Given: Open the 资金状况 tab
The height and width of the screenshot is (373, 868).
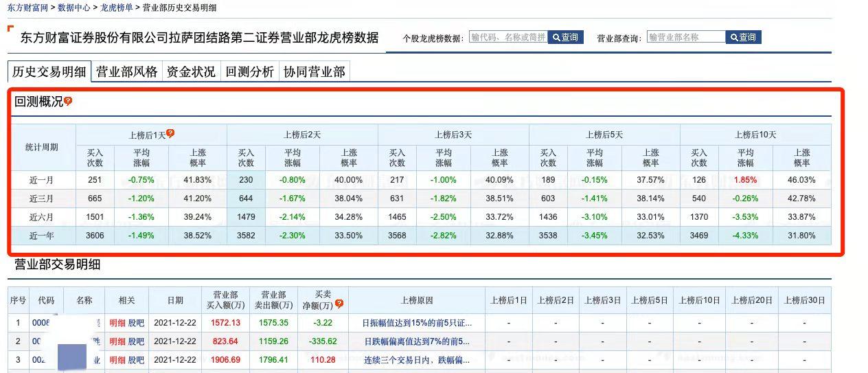Looking at the screenshot, I should (x=191, y=71).
